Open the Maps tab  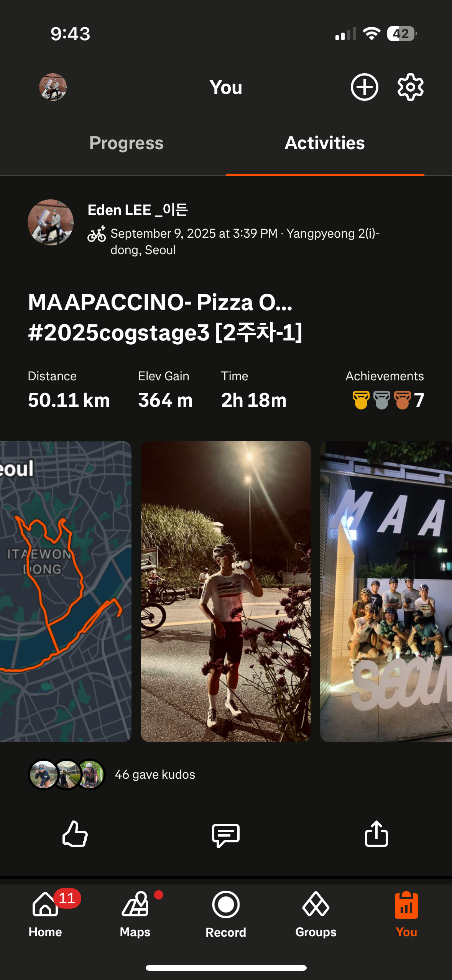point(135,914)
